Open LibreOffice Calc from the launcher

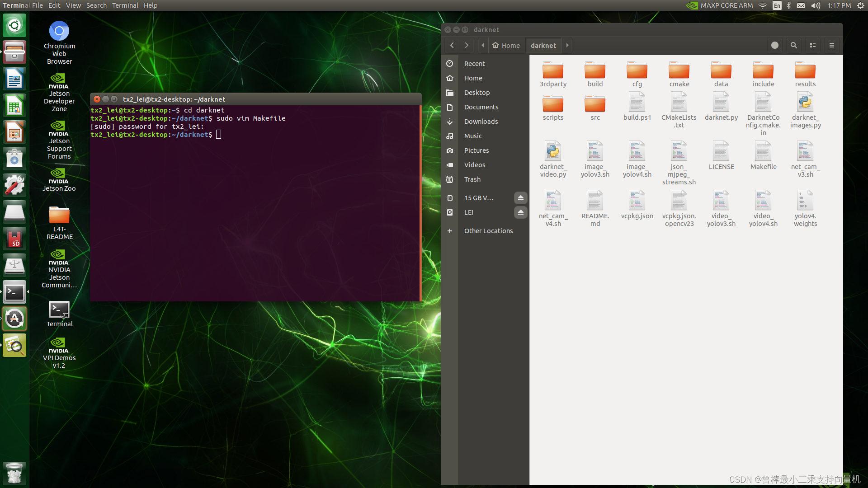[x=14, y=106]
